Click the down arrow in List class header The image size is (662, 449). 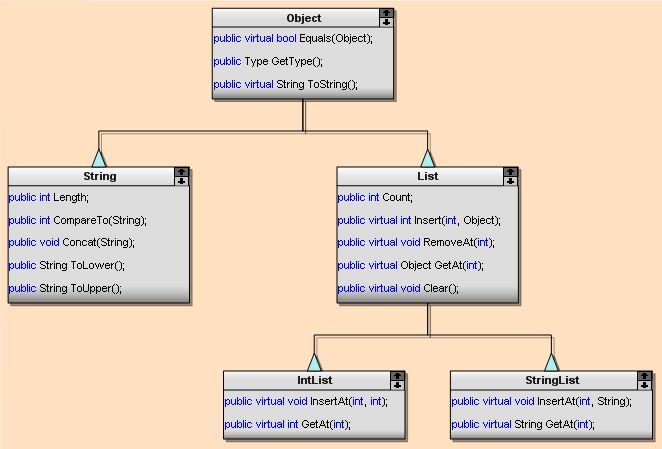pyautogui.click(x=510, y=181)
